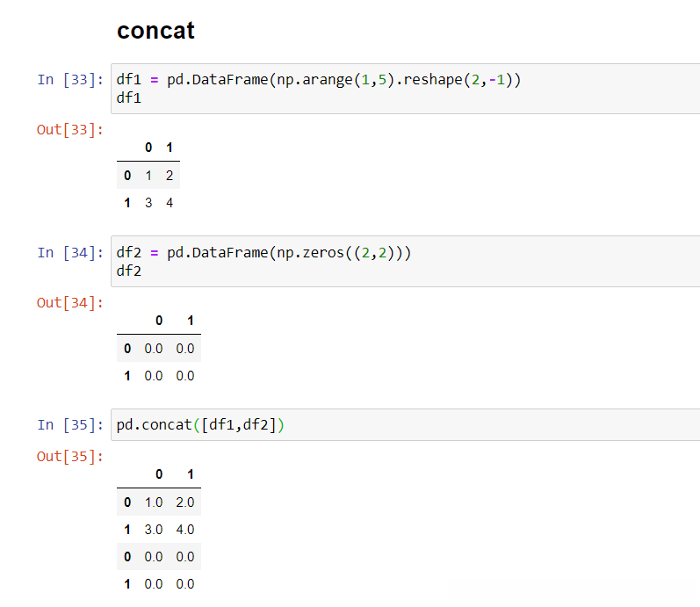This screenshot has width=700, height=607.
Task: Click column header 1 in the Out[35] table
Action: click(191, 475)
